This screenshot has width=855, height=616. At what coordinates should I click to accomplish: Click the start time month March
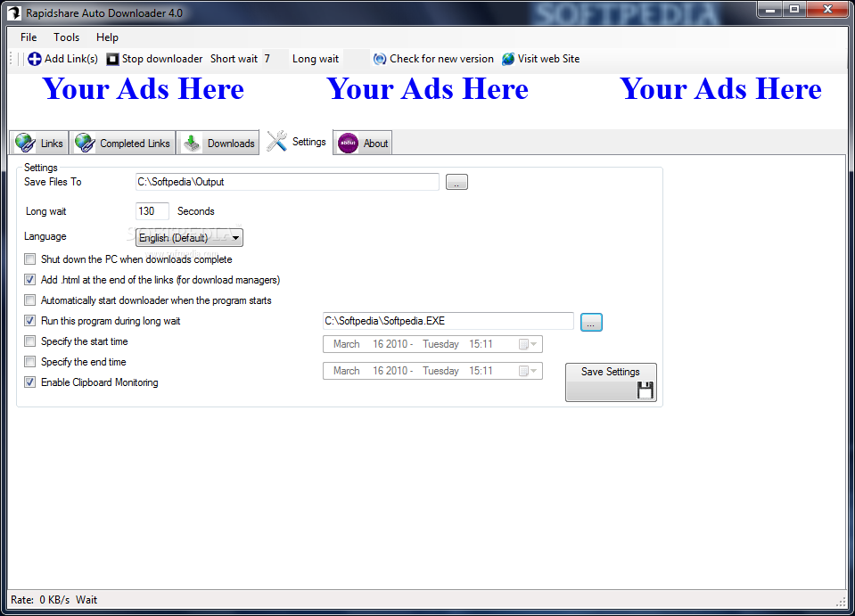[x=346, y=344]
